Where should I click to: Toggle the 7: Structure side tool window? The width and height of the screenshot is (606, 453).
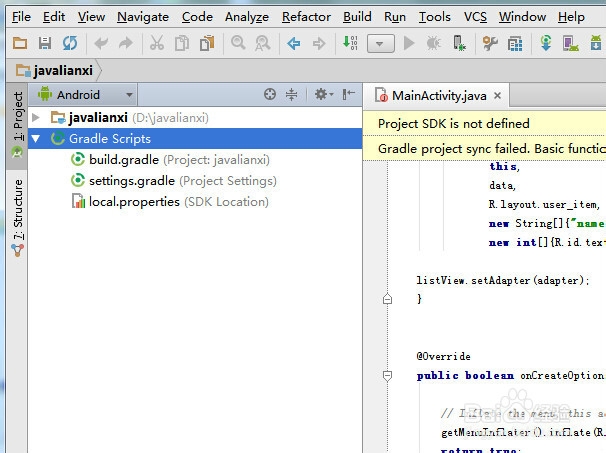click(17, 217)
